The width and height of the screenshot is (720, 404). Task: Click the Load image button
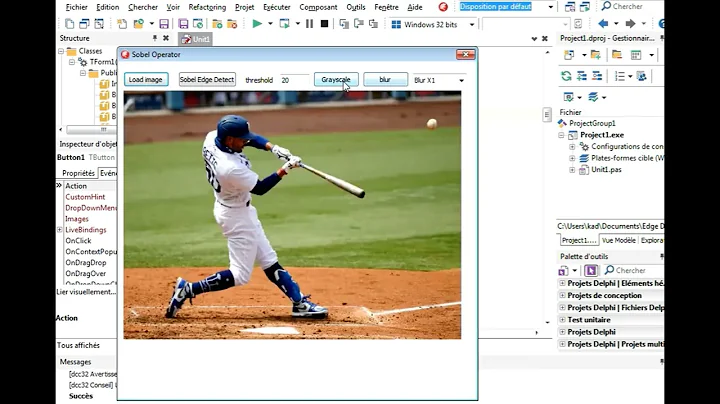click(146, 79)
